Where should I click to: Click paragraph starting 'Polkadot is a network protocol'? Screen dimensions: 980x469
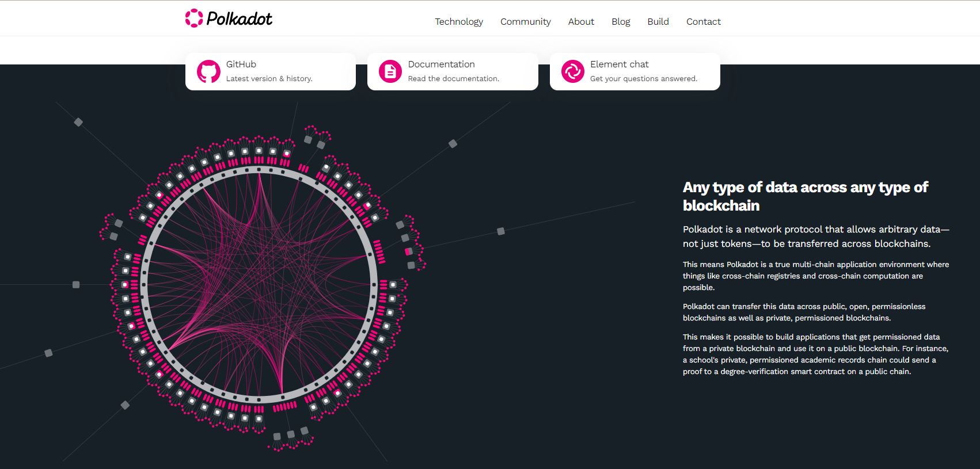pos(816,237)
